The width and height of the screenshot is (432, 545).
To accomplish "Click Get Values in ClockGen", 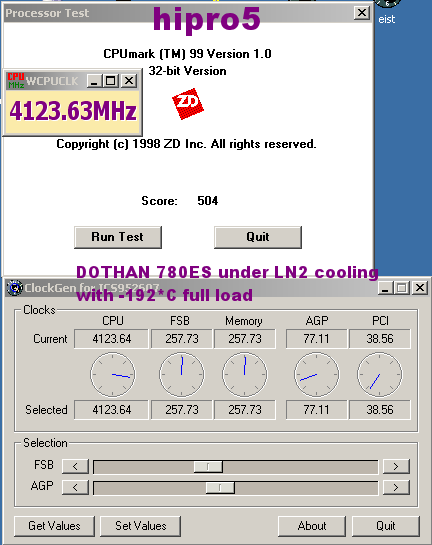I will [x=54, y=526].
